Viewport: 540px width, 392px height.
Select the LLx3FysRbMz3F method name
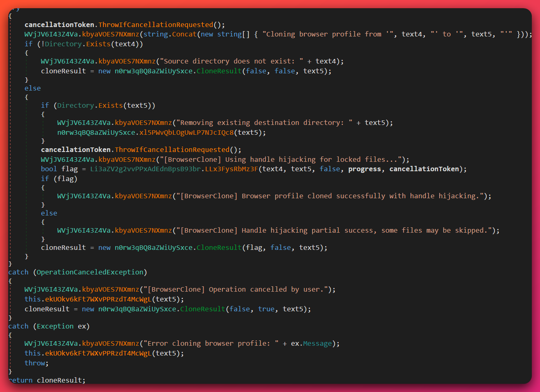[x=231, y=169]
